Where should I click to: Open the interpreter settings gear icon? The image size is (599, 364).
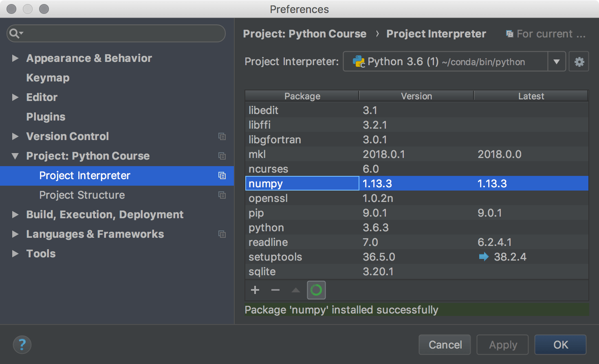tap(579, 61)
